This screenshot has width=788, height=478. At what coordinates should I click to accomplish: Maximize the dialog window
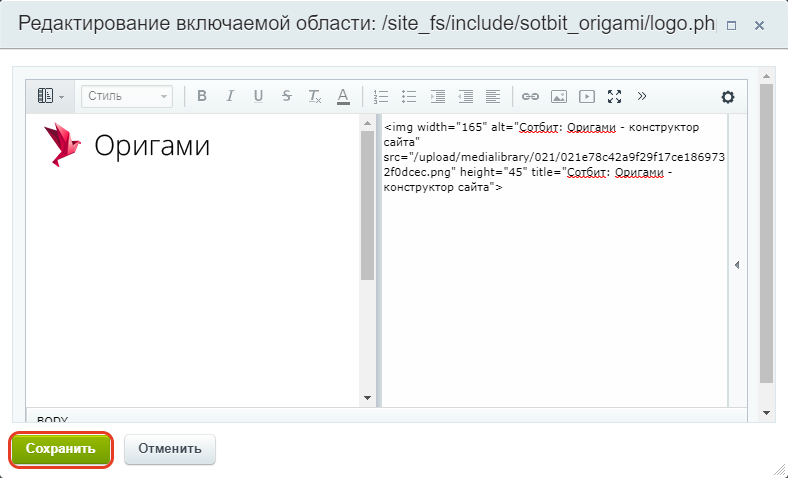(732, 25)
